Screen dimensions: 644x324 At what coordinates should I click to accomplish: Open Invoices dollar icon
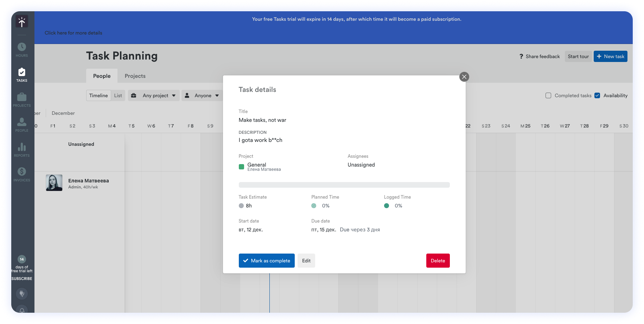coord(22,172)
